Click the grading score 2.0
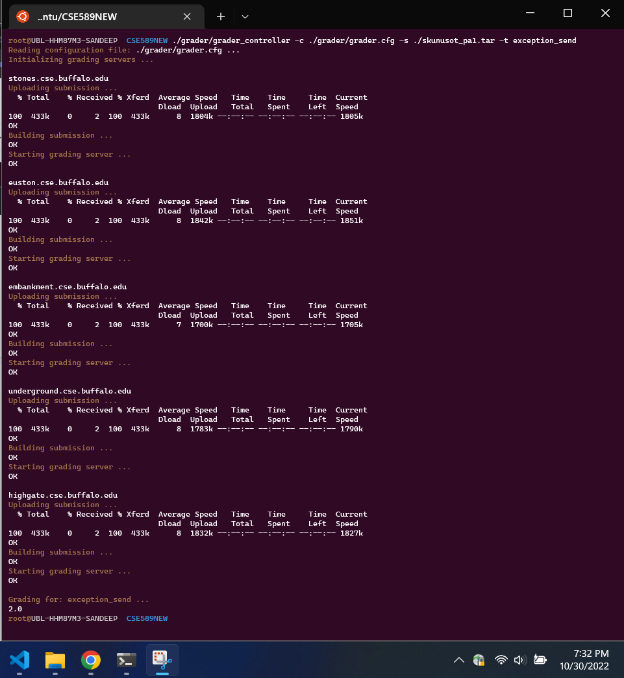Image resolution: width=624 pixels, height=678 pixels. tap(15, 609)
